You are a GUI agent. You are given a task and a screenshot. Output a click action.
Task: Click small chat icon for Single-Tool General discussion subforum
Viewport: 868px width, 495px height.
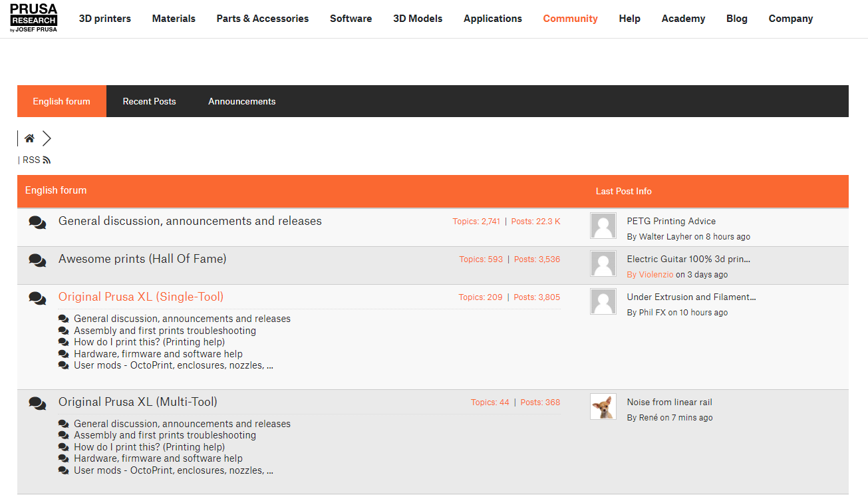(x=64, y=319)
